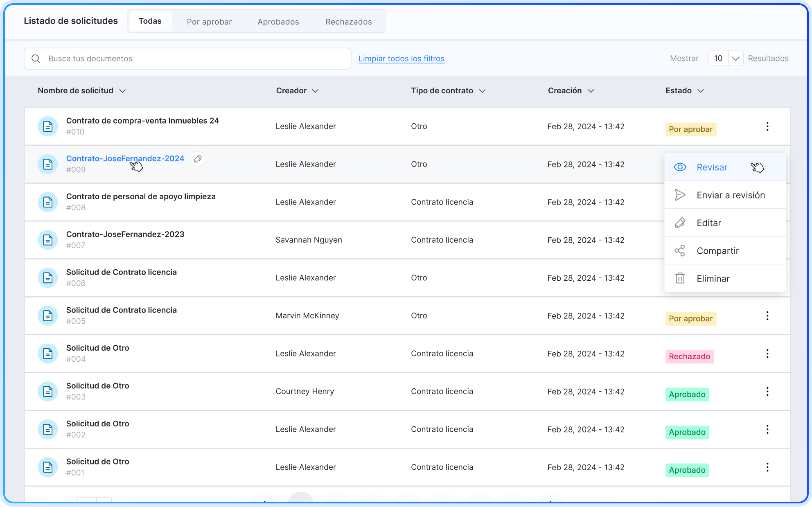This screenshot has width=812, height=507.
Task: Open the three-dot menu for rejected request #004
Action: coord(767,354)
